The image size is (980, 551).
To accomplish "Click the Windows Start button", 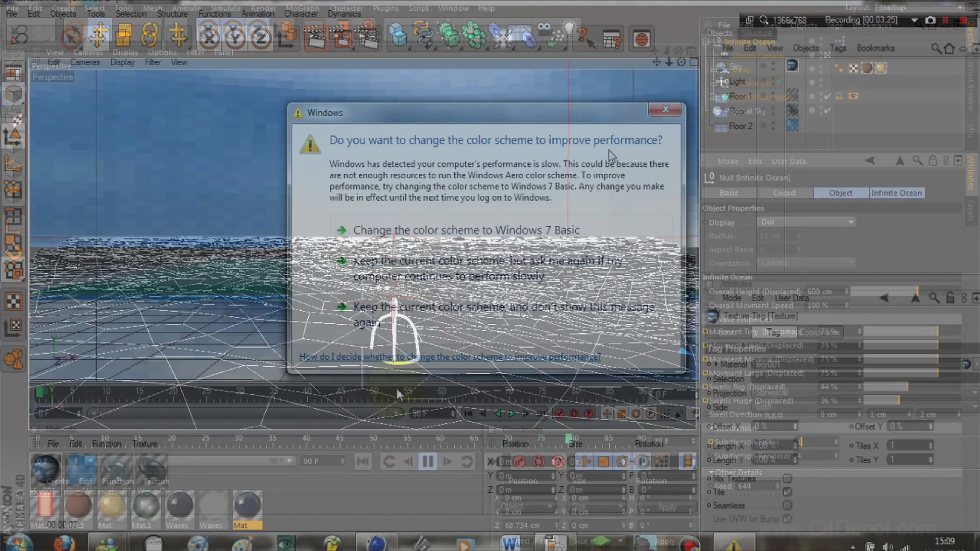I will pyautogui.click(x=20, y=543).
